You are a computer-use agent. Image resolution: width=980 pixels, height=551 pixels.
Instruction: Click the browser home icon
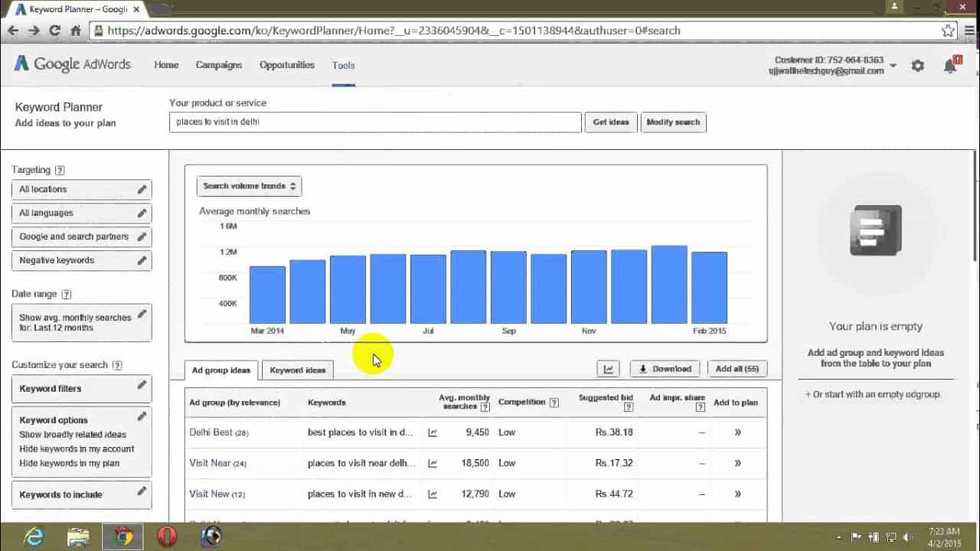tap(76, 31)
